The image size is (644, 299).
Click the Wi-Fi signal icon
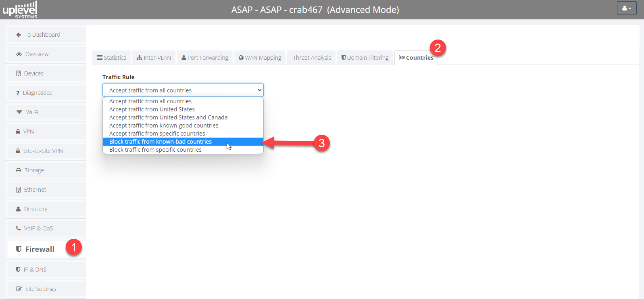pos(19,112)
